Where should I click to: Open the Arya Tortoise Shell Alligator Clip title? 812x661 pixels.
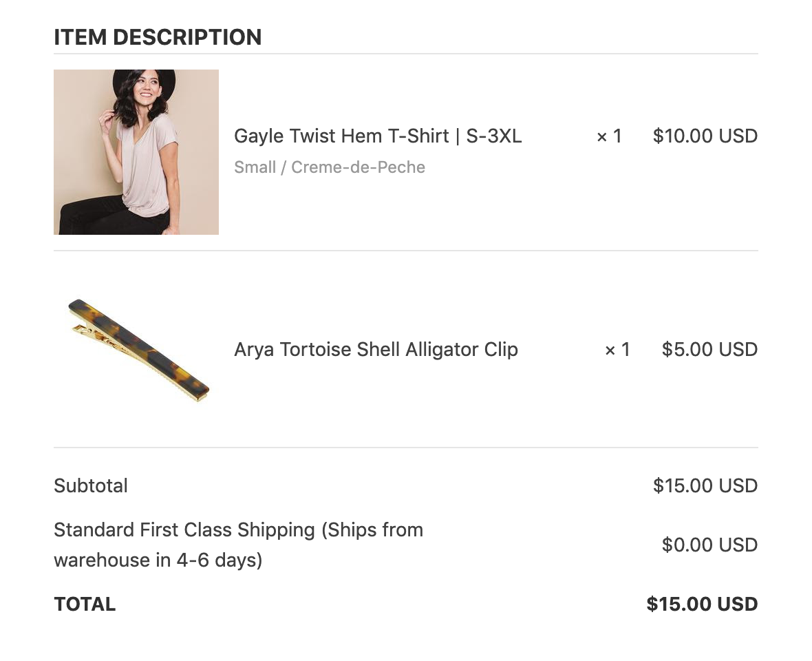376,349
